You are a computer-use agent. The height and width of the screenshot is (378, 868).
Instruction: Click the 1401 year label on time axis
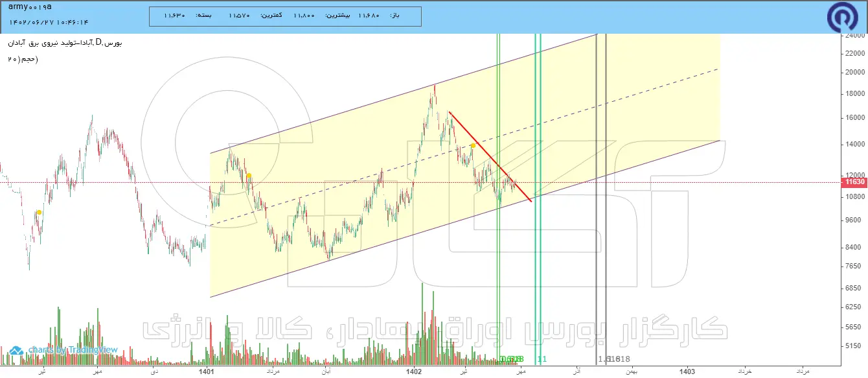tap(207, 372)
